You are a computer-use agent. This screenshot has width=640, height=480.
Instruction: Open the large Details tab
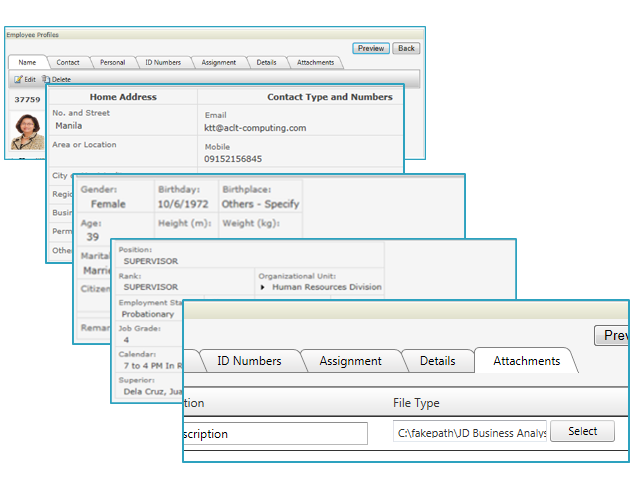coord(437,361)
